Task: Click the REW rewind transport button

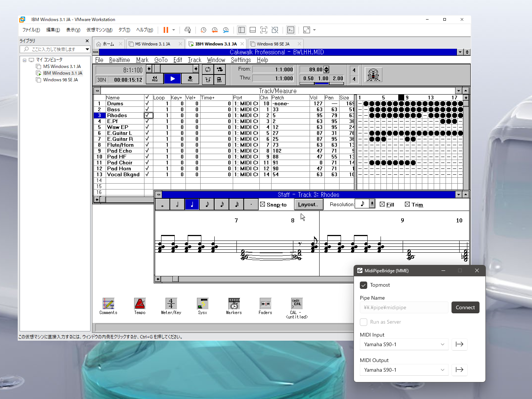Action: click(x=155, y=79)
